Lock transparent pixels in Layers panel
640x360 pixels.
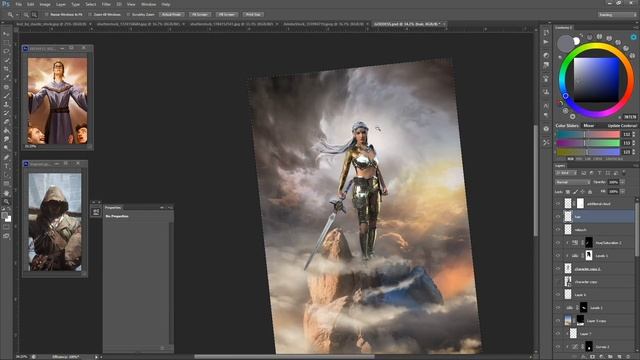click(x=568, y=192)
